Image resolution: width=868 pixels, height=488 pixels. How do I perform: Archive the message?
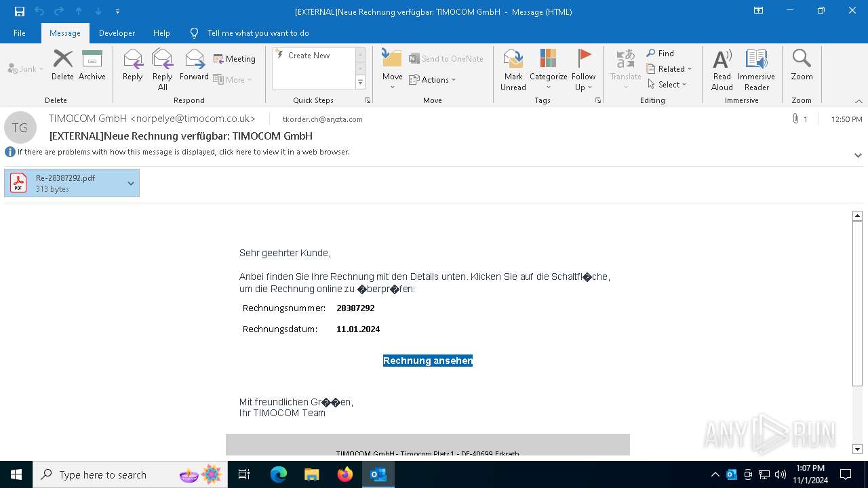[x=92, y=65]
